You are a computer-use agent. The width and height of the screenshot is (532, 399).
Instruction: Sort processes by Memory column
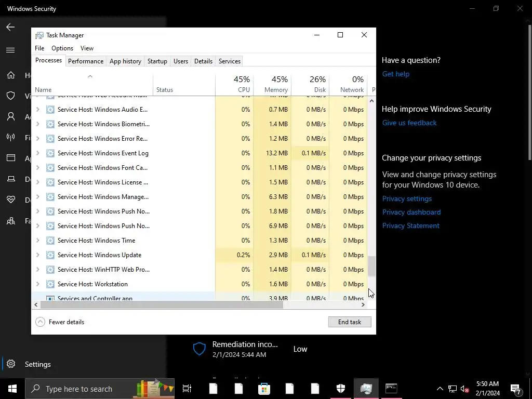272,84
